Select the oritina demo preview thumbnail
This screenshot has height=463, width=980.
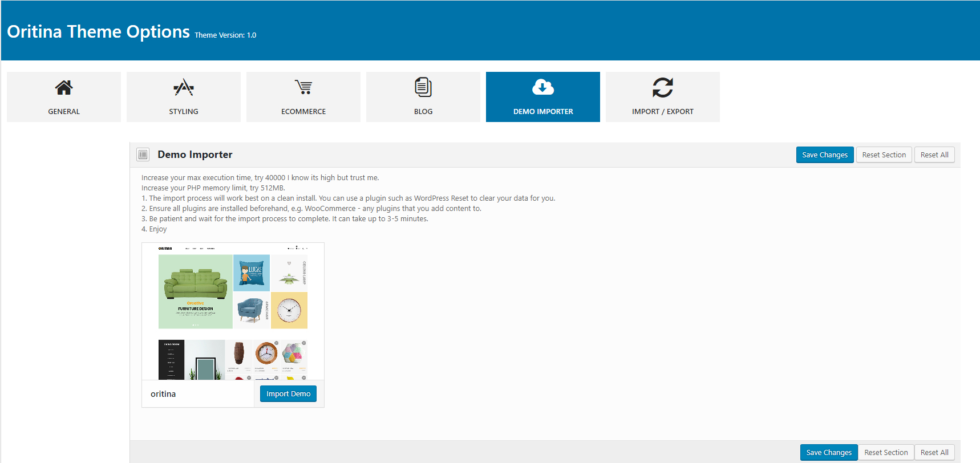tap(233, 311)
